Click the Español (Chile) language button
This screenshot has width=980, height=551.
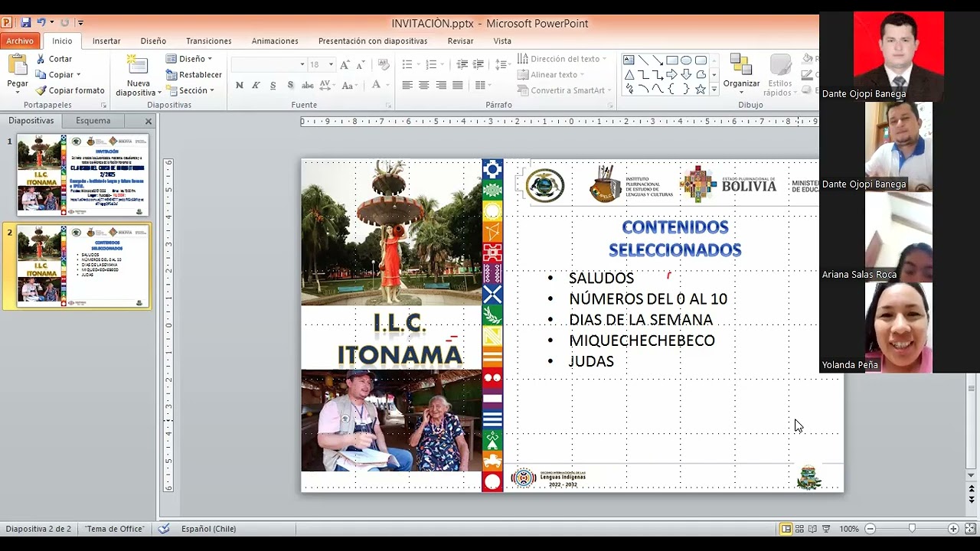click(208, 529)
